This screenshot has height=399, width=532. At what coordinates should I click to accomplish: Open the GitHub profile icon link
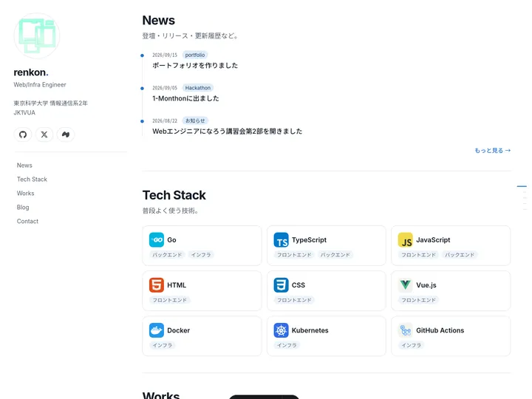click(23, 134)
